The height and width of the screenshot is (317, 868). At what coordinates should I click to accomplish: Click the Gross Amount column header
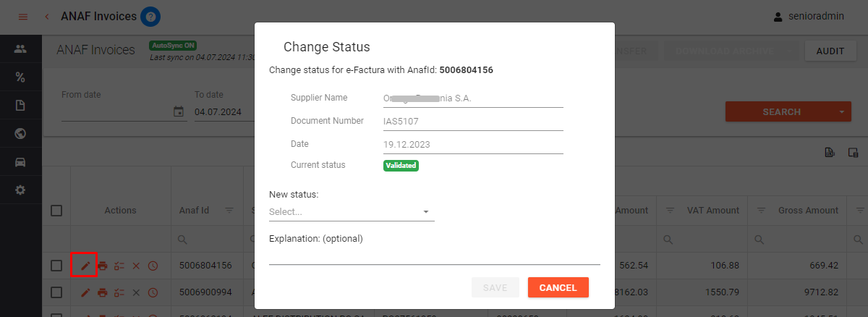[808, 211]
